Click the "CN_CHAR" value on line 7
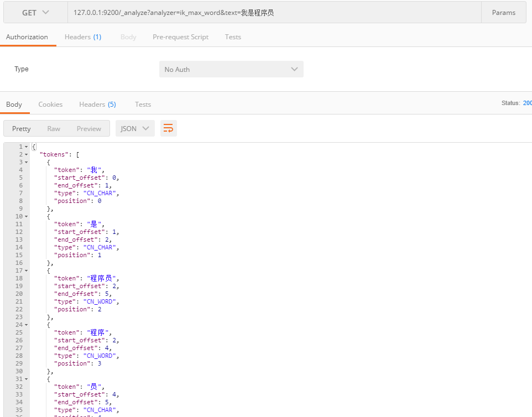 [100, 193]
